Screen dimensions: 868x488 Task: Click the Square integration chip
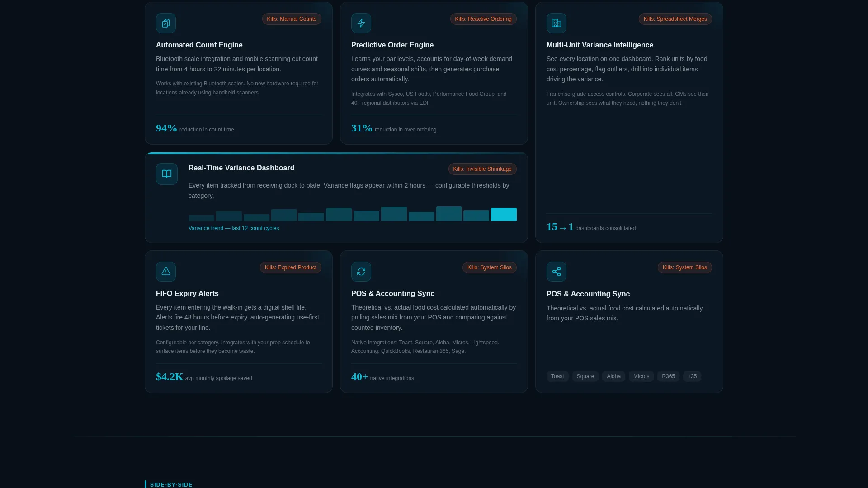585,376
